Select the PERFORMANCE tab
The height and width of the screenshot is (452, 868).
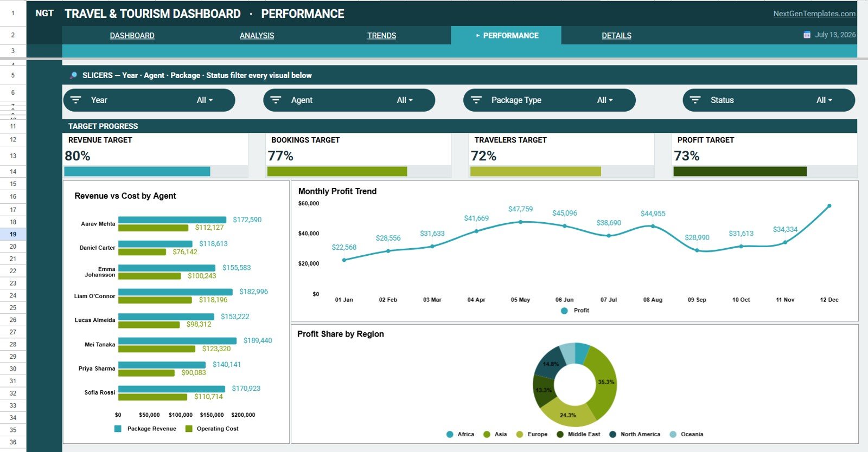click(506, 35)
